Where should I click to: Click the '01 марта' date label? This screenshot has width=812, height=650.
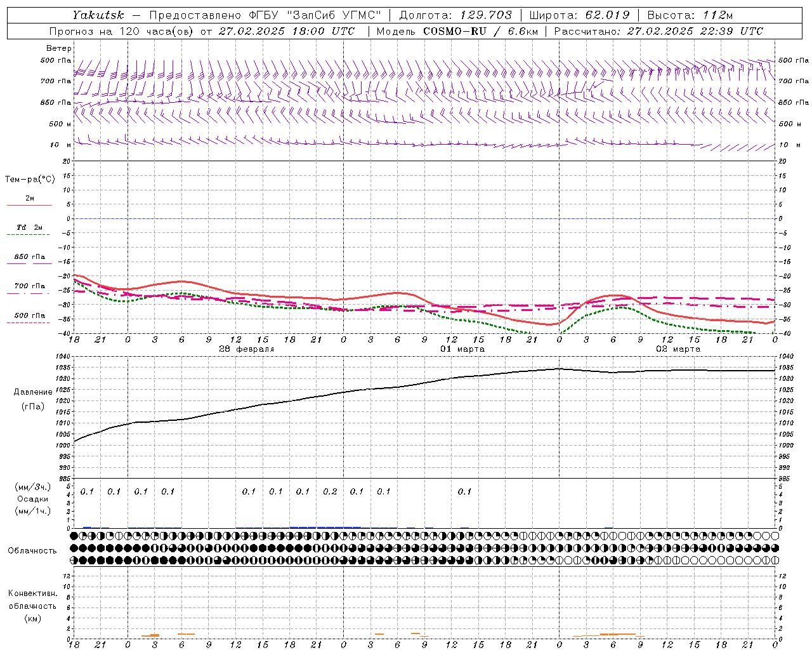click(462, 349)
